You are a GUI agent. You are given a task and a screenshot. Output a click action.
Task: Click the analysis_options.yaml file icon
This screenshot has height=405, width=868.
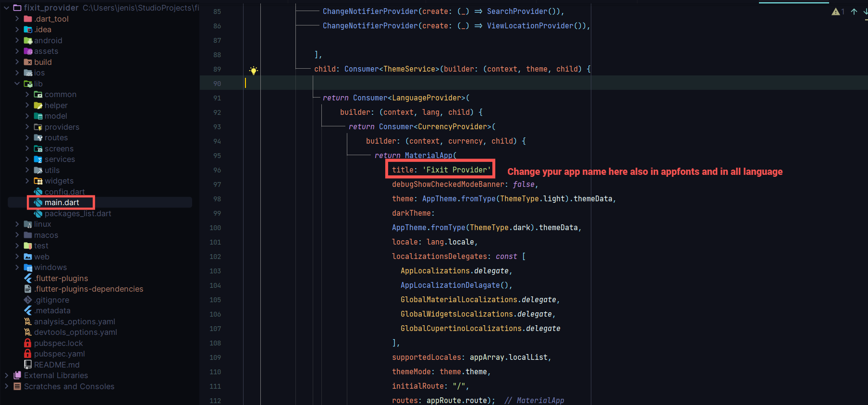click(x=28, y=321)
